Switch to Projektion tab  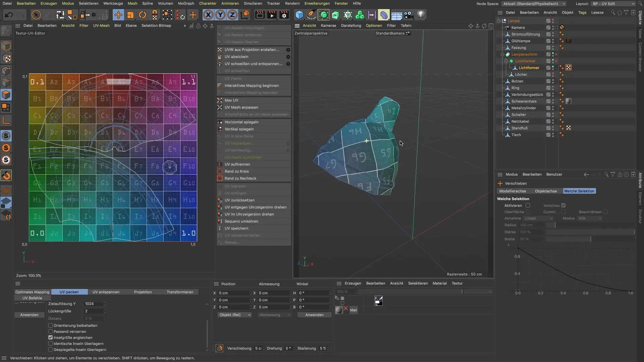pos(143,292)
